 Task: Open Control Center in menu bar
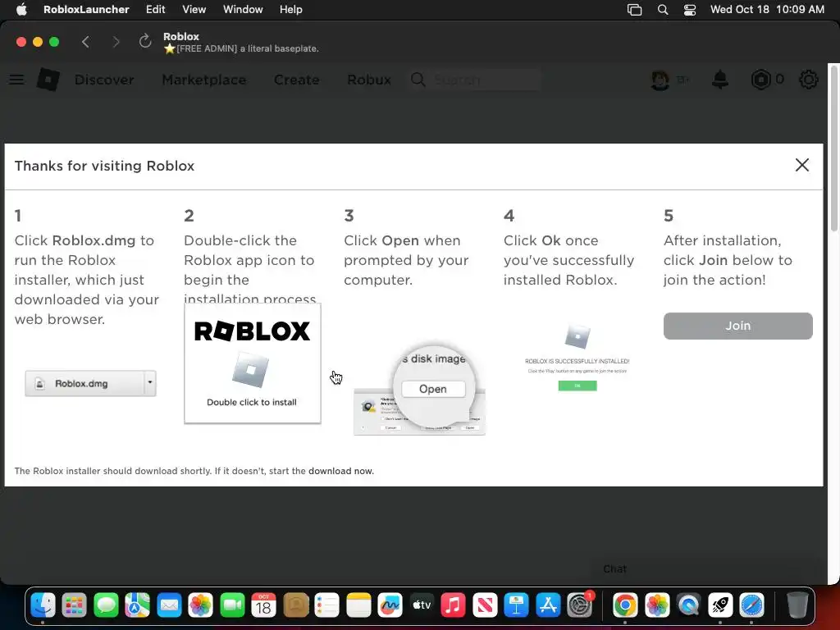tap(689, 10)
